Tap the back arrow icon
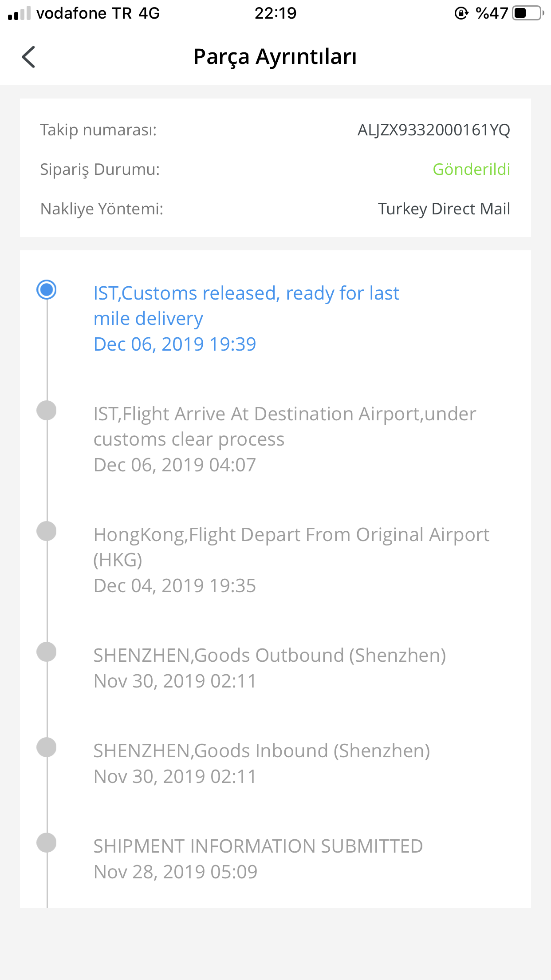The height and width of the screenshot is (980, 551). click(x=28, y=57)
